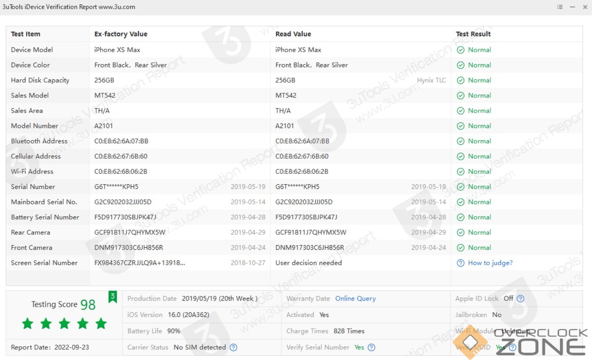This screenshot has height=364, width=592.
Task: Click the Normal check icon for Sales Model
Action: (x=461, y=95)
